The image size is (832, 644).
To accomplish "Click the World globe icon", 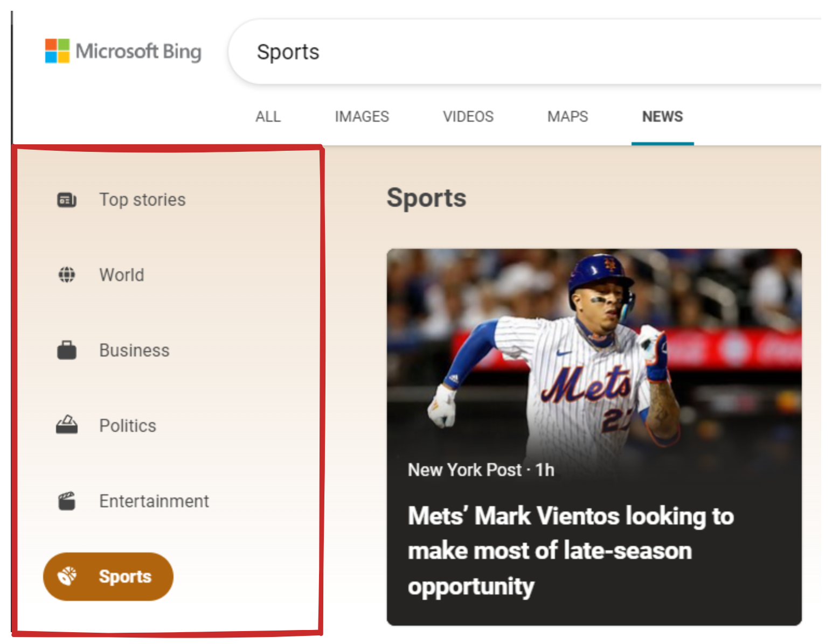I will [67, 275].
